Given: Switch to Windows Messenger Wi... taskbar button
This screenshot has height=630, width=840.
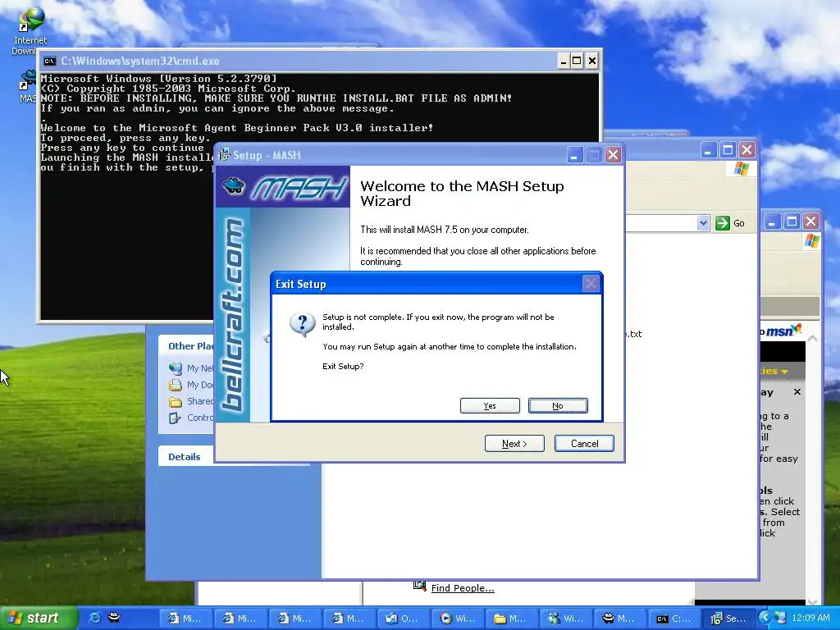Looking at the screenshot, I should pyautogui.click(x=566, y=619).
